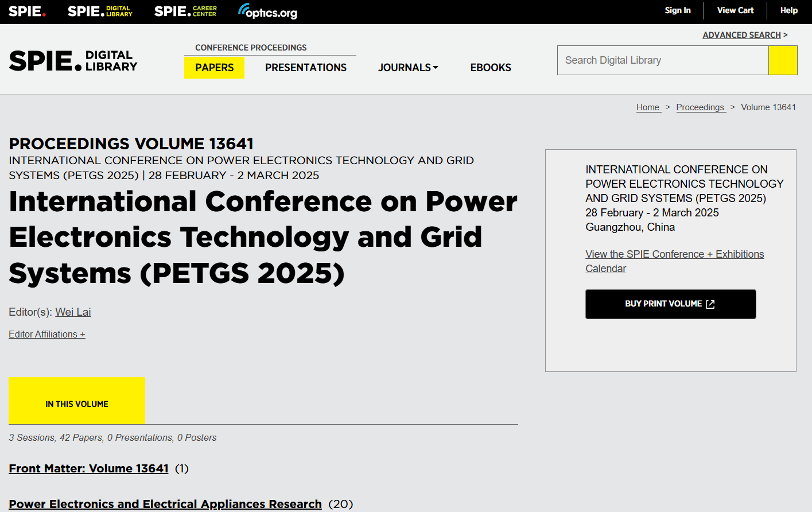Viewport: 812px width, 512px height.
Task: Open Front Matter: Volume 13641
Action: (88, 468)
